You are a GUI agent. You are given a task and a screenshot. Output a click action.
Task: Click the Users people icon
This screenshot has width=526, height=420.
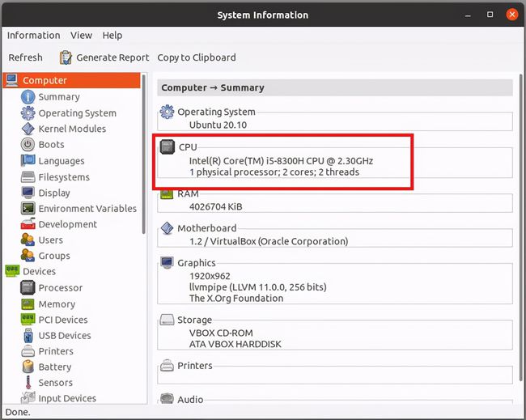click(x=28, y=240)
